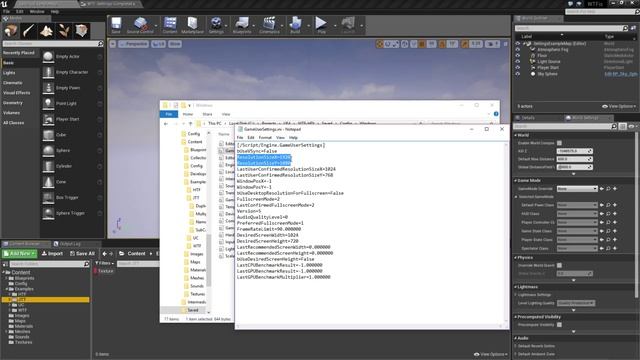Open Level Lighting Quality dropdown
Viewport: 640px width, 360px height.
click(x=576, y=303)
